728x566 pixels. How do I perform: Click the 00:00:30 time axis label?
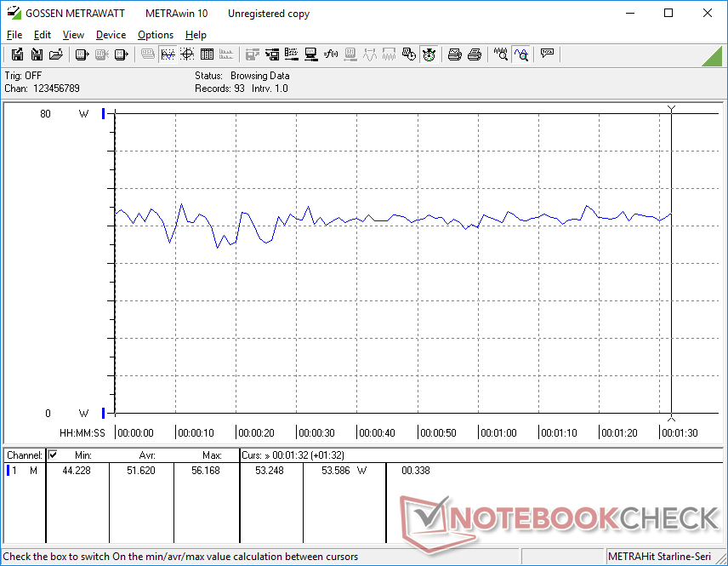point(316,432)
